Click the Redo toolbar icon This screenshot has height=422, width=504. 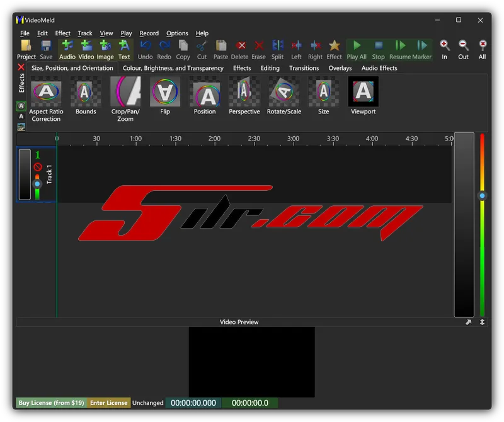point(164,50)
